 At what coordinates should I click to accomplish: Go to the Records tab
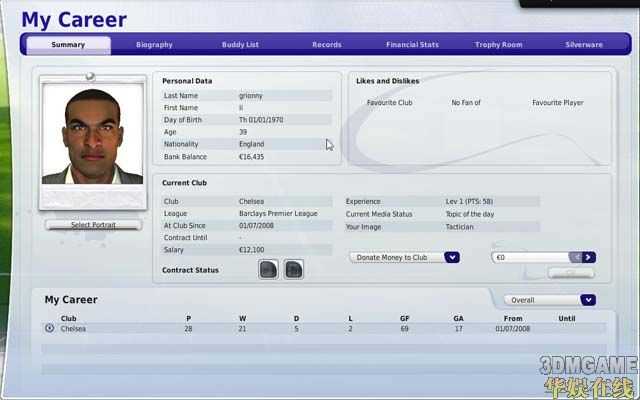pyautogui.click(x=326, y=45)
